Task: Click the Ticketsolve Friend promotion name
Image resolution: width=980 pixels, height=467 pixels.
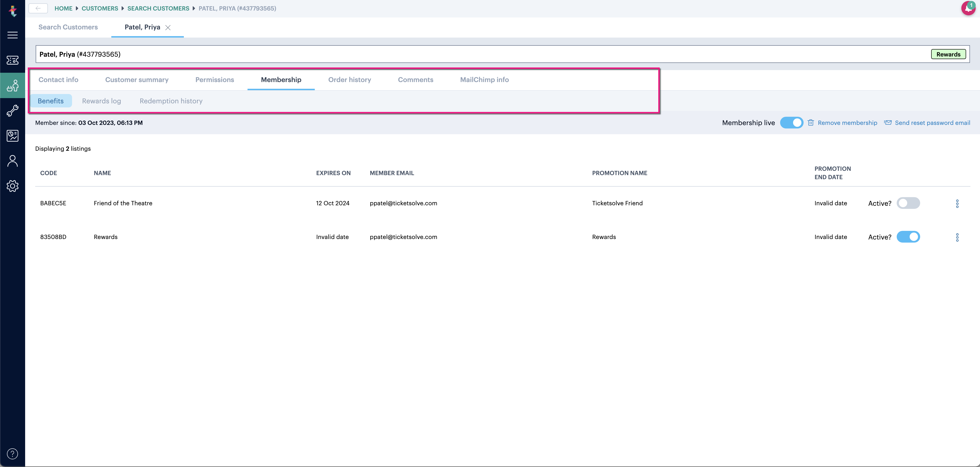Action: (x=617, y=203)
